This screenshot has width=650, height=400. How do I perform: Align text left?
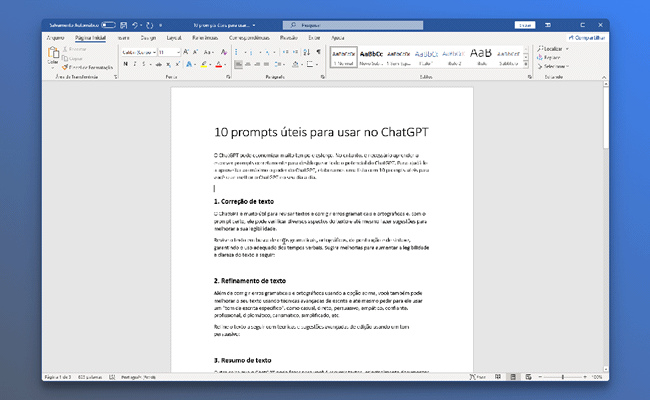238,64
